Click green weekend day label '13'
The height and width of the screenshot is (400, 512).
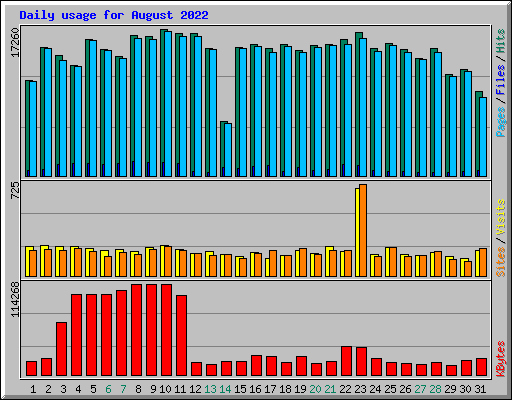pos(210,389)
